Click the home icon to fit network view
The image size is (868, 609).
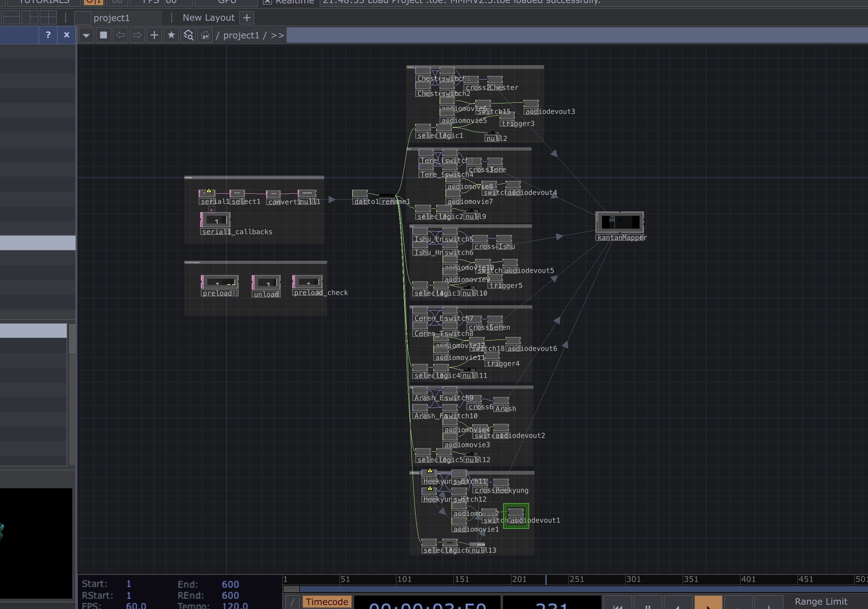(x=204, y=35)
